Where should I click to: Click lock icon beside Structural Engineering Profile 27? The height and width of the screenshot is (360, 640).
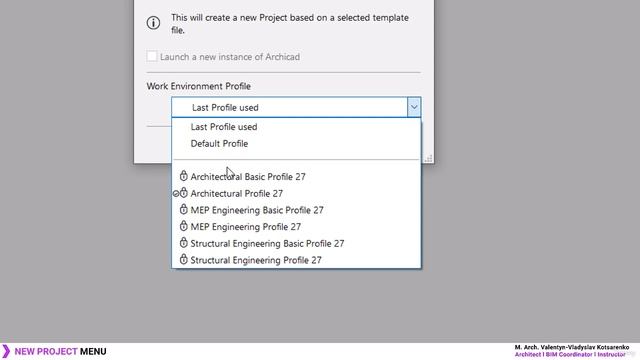[x=184, y=260]
